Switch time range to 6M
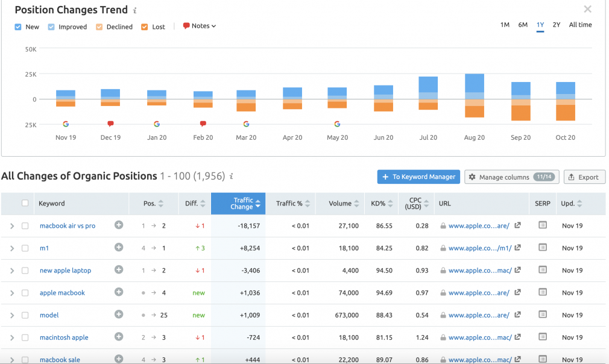The image size is (609, 364). tap(523, 25)
